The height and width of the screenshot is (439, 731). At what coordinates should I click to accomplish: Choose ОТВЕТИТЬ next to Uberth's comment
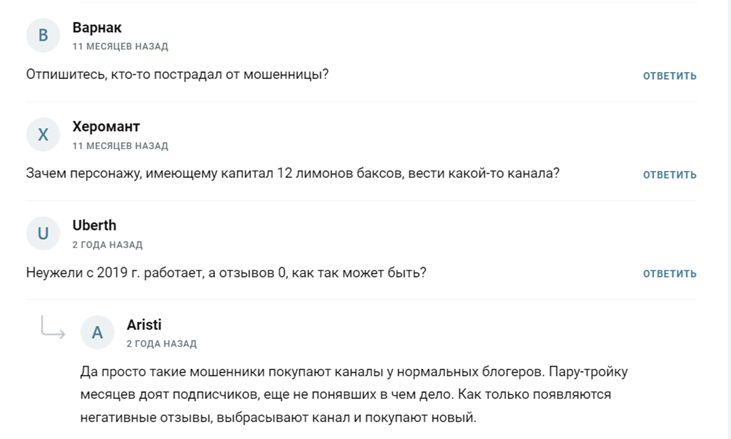point(669,274)
